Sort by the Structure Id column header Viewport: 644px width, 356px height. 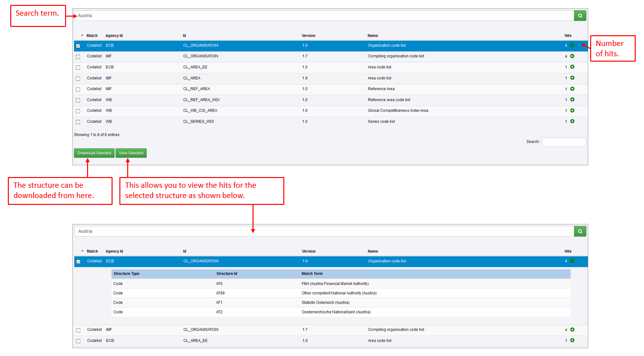227,274
